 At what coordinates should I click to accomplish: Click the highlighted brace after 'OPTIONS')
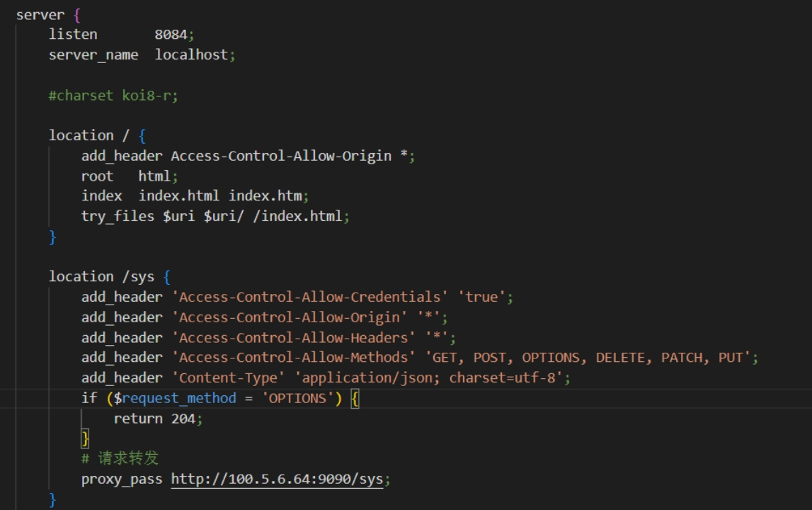pos(355,399)
